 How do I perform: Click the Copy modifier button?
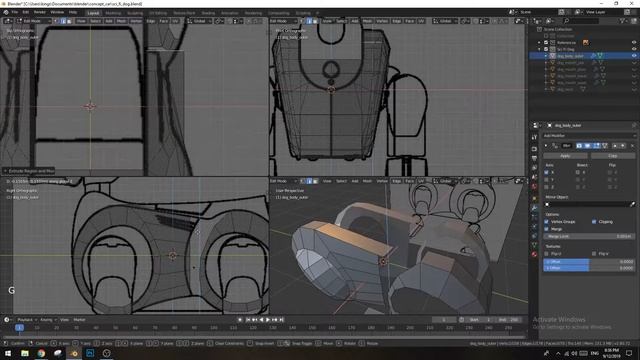pos(613,156)
